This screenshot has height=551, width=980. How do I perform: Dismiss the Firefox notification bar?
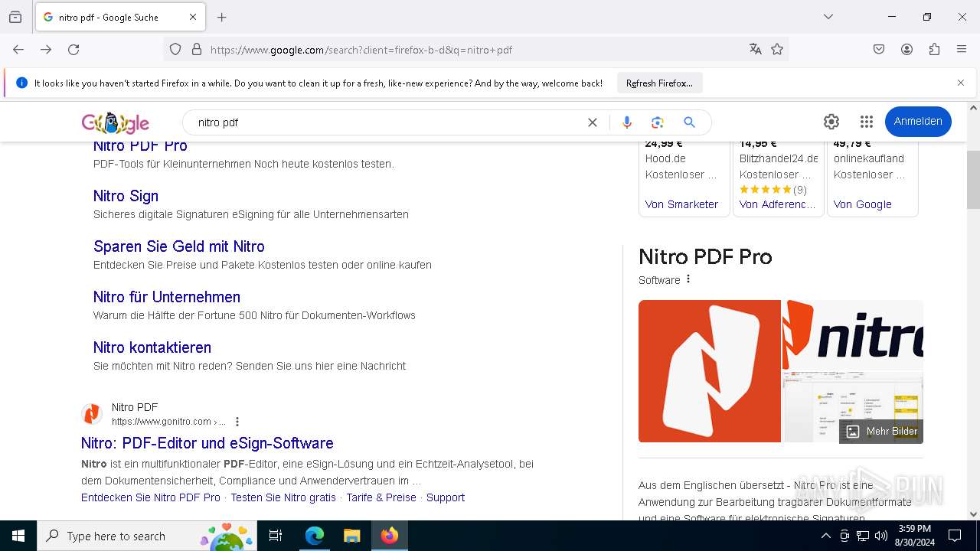coord(961,83)
